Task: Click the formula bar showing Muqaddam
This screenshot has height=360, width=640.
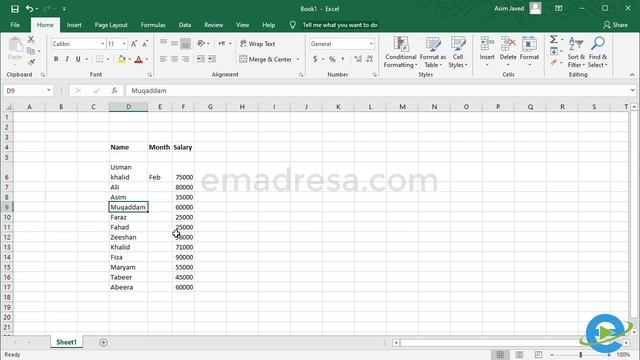Action: pos(378,91)
